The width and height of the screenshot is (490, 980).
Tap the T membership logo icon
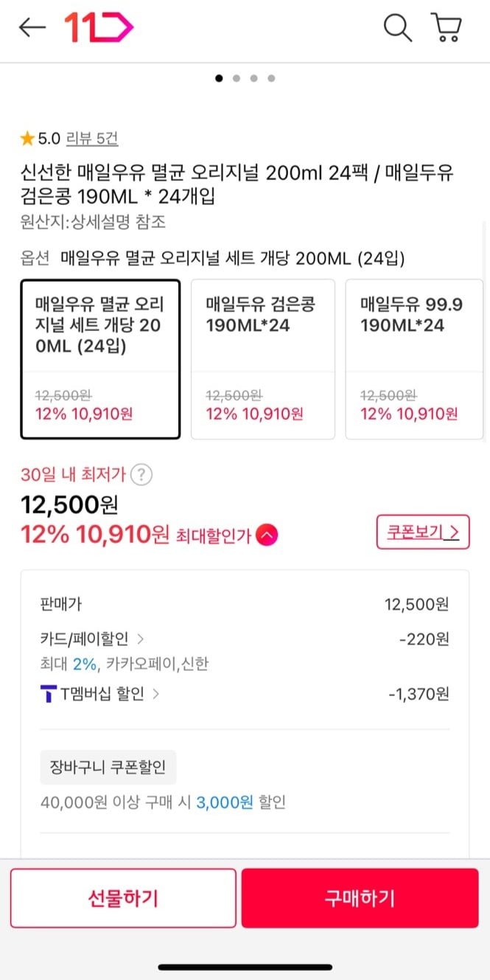pos(48,694)
